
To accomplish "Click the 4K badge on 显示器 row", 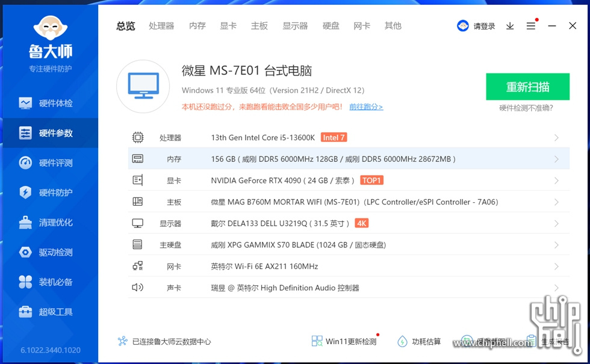I will [362, 223].
